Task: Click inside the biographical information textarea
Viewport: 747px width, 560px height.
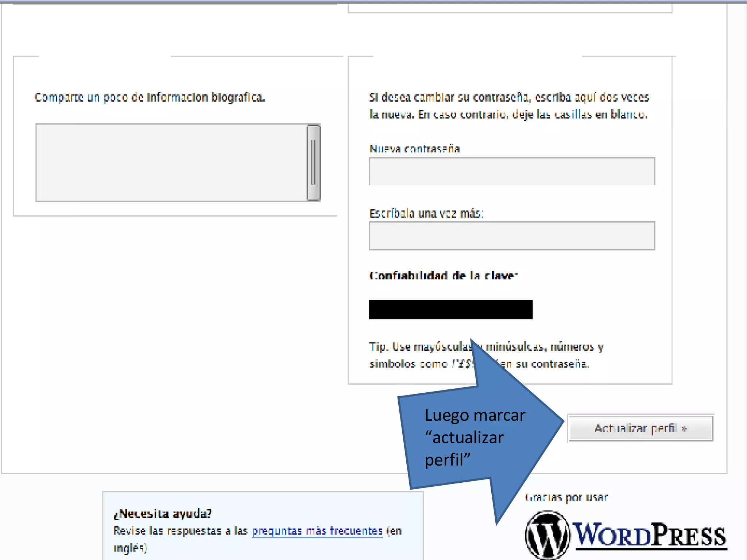Action: coord(171,163)
